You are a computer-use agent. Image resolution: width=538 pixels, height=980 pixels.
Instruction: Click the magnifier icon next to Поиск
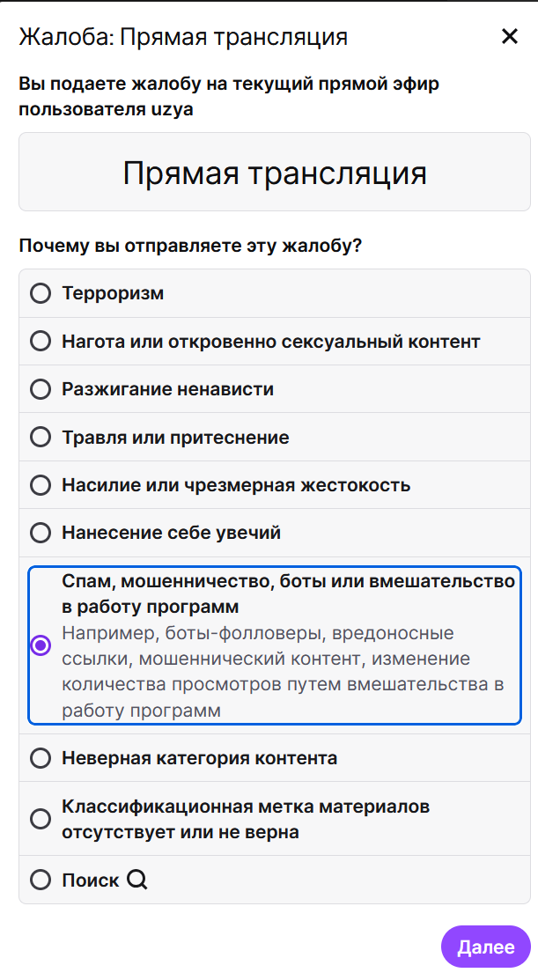click(x=136, y=880)
